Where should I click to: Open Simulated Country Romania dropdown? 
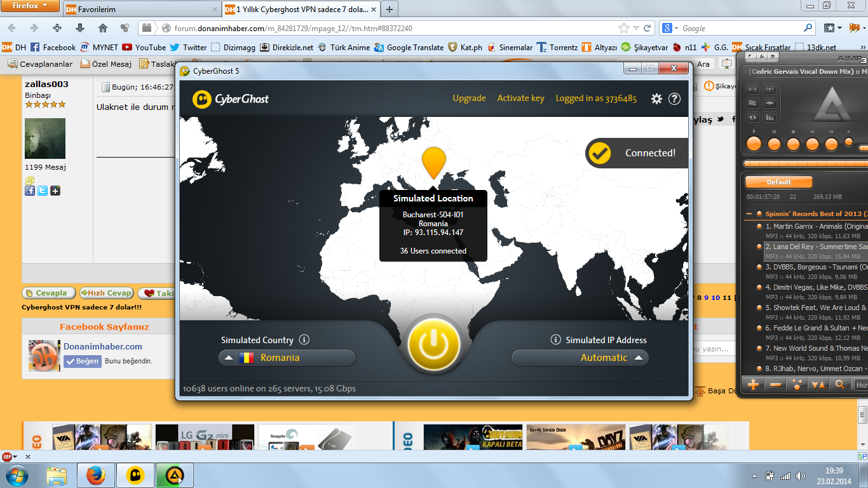[x=287, y=358]
